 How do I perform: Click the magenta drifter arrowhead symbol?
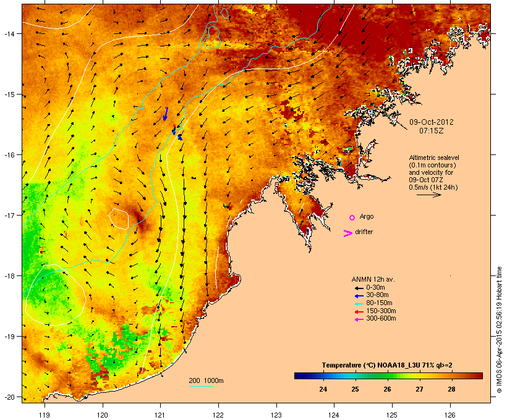(x=347, y=233)
